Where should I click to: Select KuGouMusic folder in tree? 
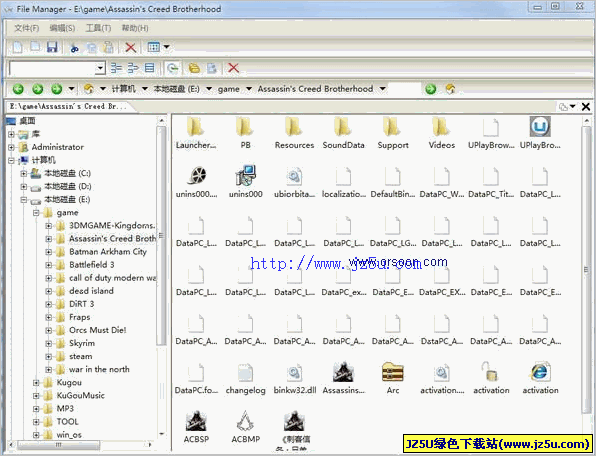[x=81, y=396]
